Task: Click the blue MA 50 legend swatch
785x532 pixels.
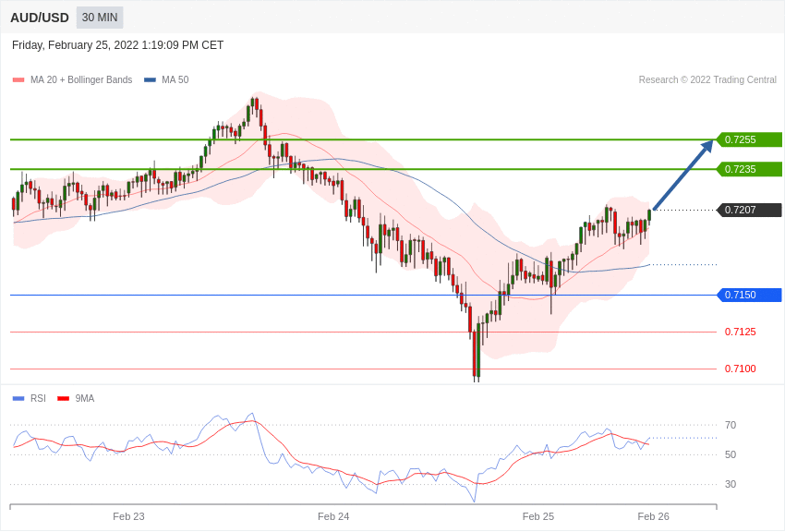Action: pyautogui.click(x=150, y=79)
